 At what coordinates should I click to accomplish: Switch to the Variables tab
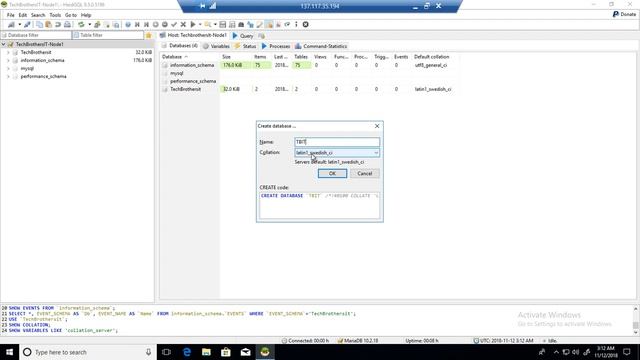tap(216, 46)
